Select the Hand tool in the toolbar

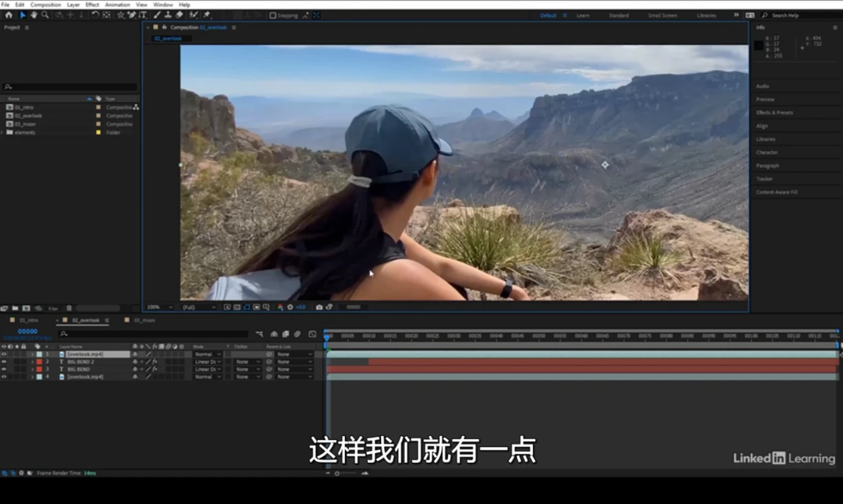click(x=33, y=15)
